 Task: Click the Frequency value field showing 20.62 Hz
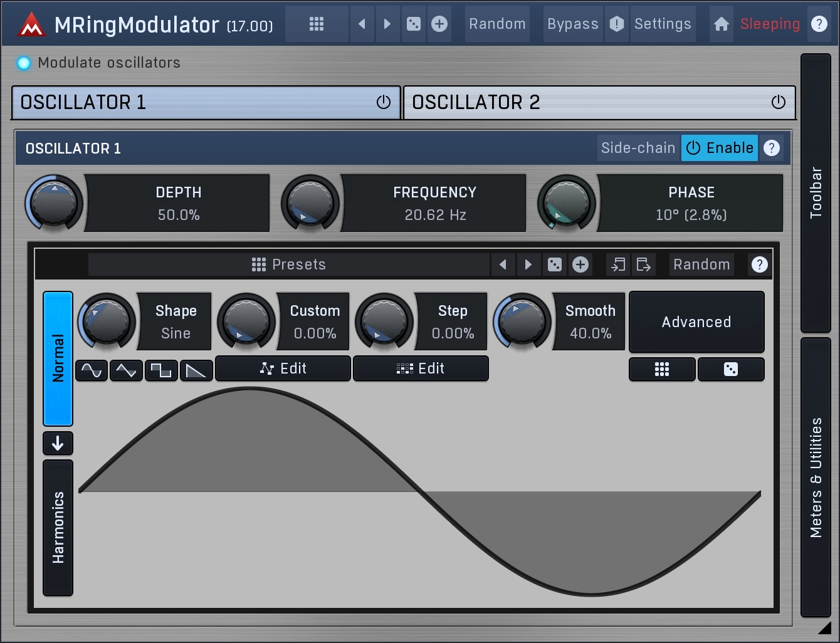435,215
